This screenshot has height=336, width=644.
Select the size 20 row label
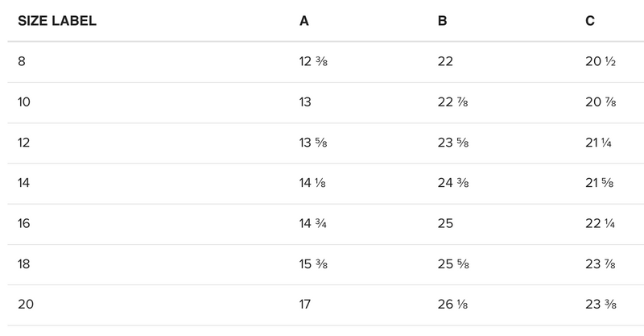coord(25,305)
